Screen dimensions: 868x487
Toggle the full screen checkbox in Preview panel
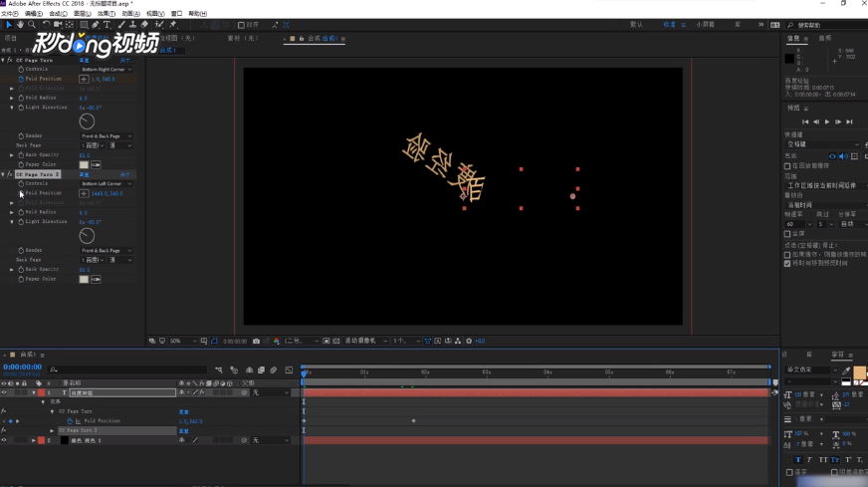[x=787, y=234]
